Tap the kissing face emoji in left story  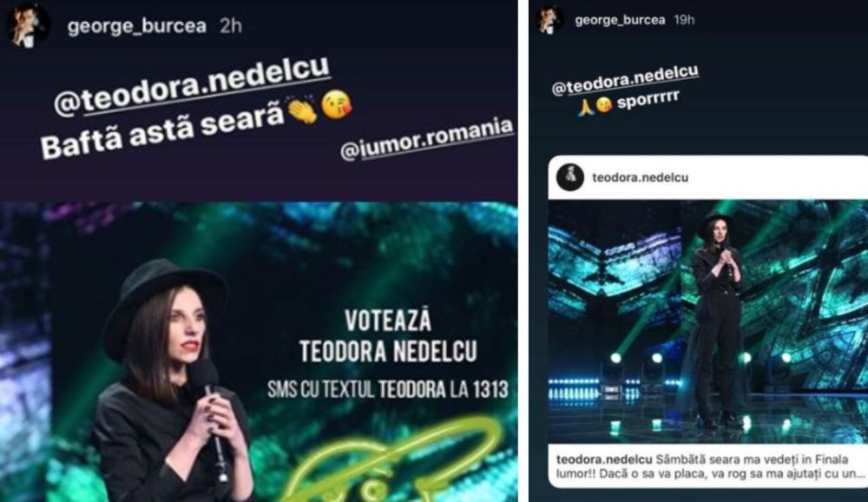(336, 105)
